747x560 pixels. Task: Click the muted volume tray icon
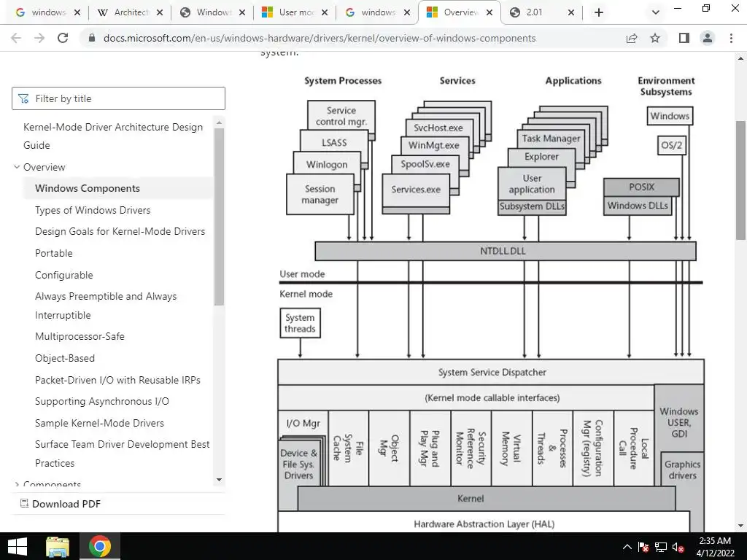coord(678,547)
